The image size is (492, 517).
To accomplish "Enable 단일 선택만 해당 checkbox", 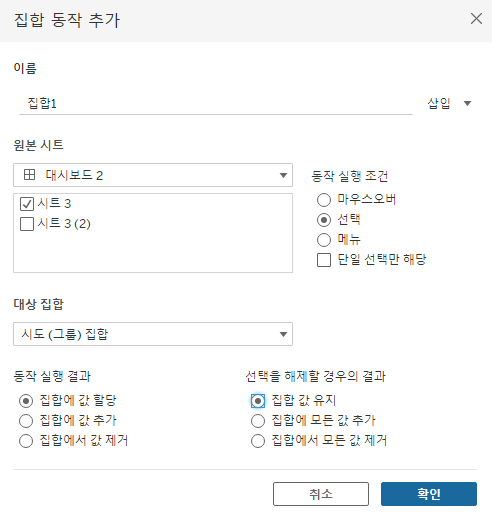I will [x=324, y=260].
